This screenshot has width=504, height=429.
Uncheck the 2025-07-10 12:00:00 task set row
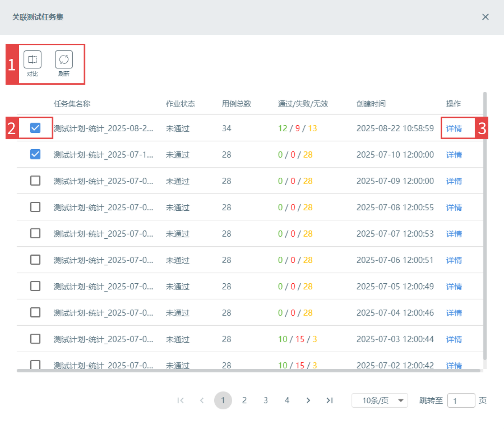(35, 154)
